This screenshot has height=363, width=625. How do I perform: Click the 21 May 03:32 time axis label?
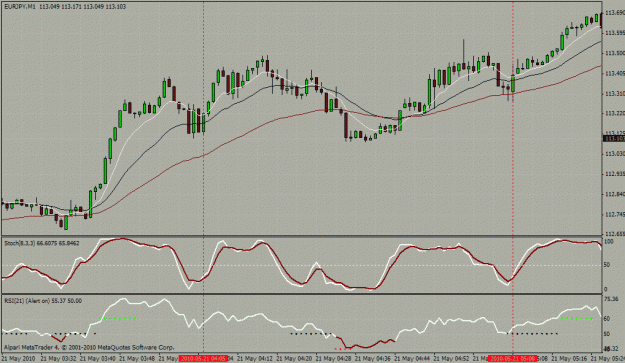tap(59, 359)
